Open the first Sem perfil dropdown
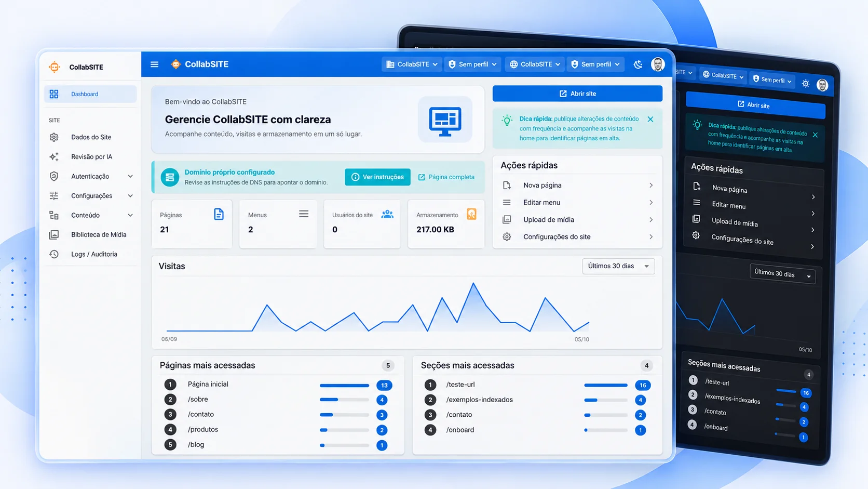Screen dimensions: 868x489 472,64
